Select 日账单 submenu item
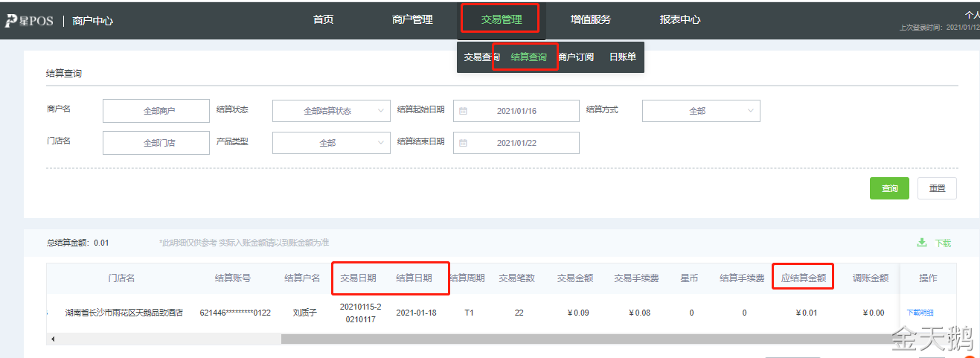The image size is (980, 358). pyautogui.click(x=623, y=57)
